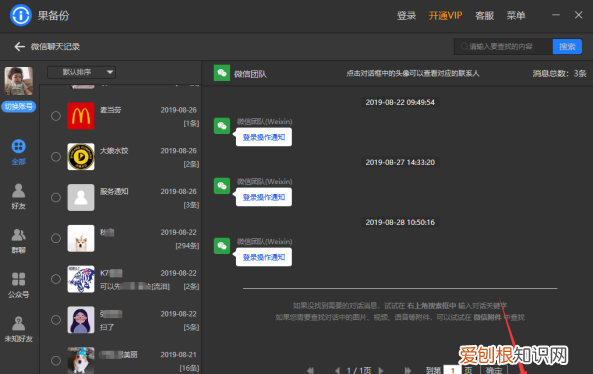Open the 大娘水饺 round logo avatar
The image size is (593, 374).
[81, 157]
